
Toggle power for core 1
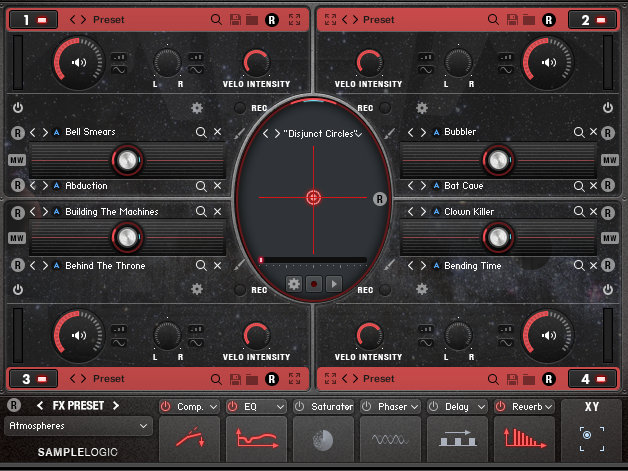pos(18,108)
